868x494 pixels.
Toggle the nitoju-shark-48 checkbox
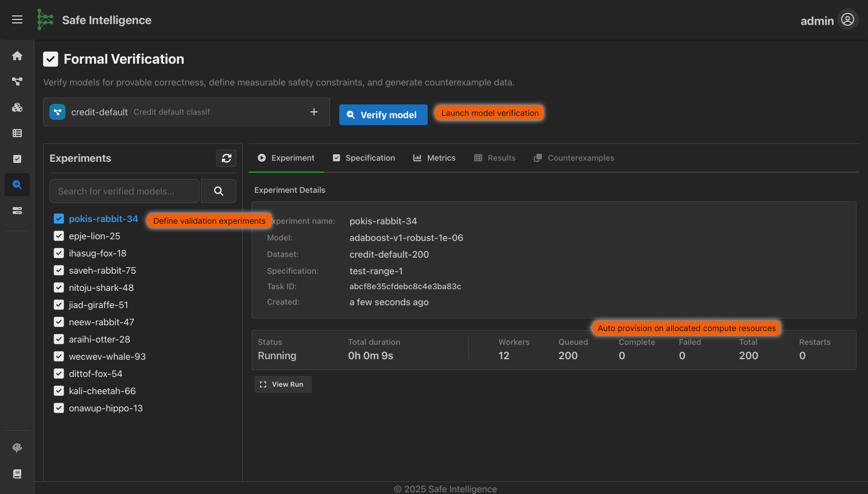pyautogui.click(x=59, y=287)
